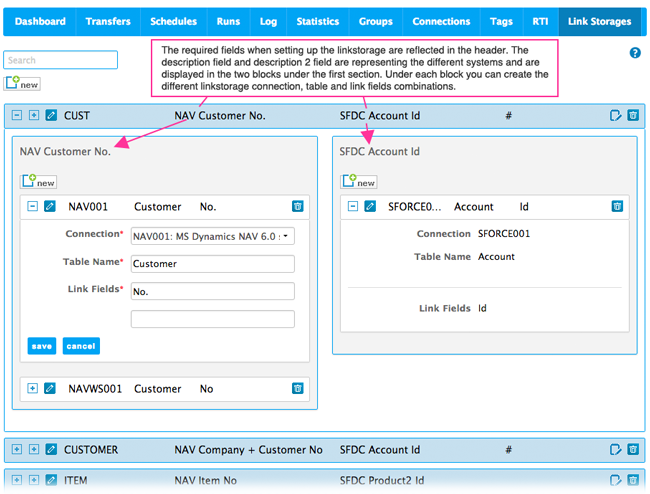Select the Link Storages tab
Screen dimensions: 650x494
[599, 22]
